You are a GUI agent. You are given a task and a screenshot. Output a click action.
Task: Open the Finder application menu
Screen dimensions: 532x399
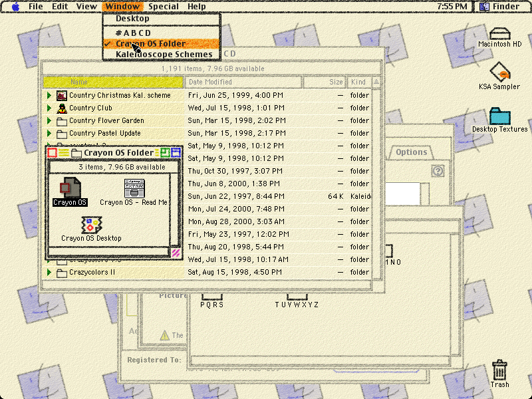(x=501, y=7)
